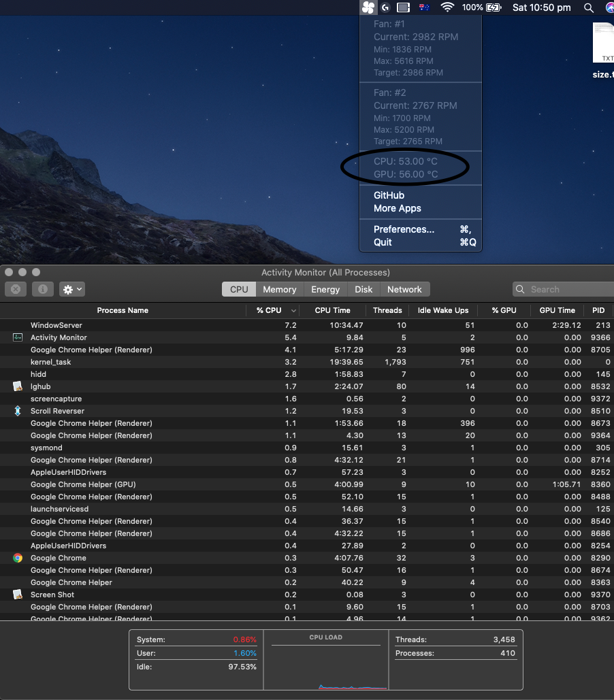Choose Quit in the fan menu
The image size is (614, 700).
click(x=421, y=242)
